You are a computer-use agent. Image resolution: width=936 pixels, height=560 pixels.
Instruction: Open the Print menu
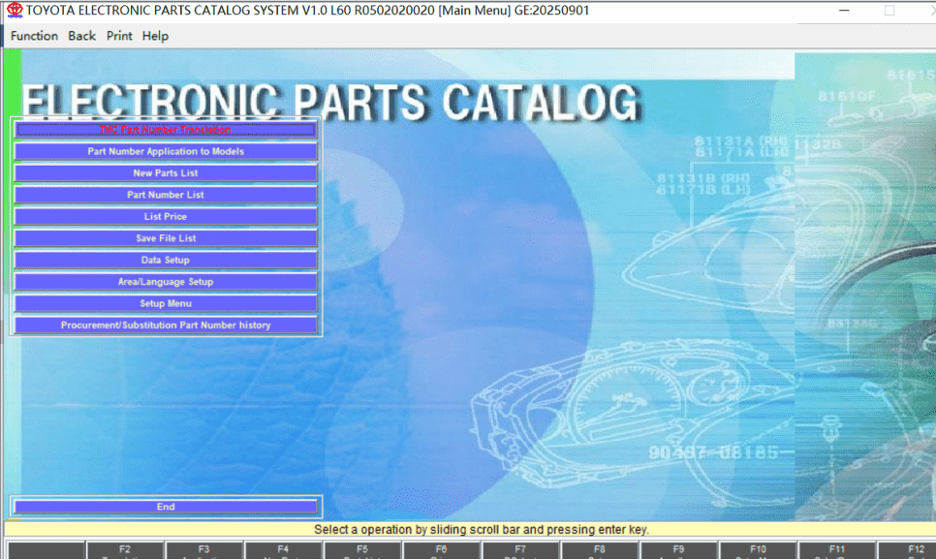point(119,36)
